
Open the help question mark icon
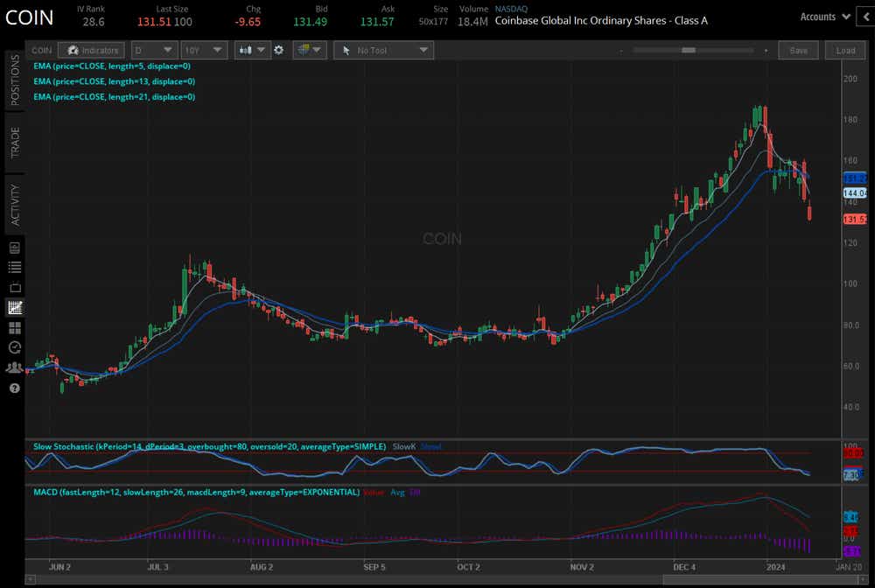[14, 388]
